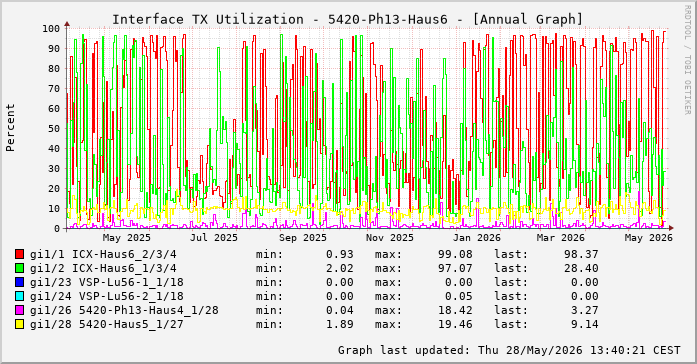Click the max value 99.08
Image resolution: width=697 pixels, height=364 pixels.
click(x=455, y=255)
